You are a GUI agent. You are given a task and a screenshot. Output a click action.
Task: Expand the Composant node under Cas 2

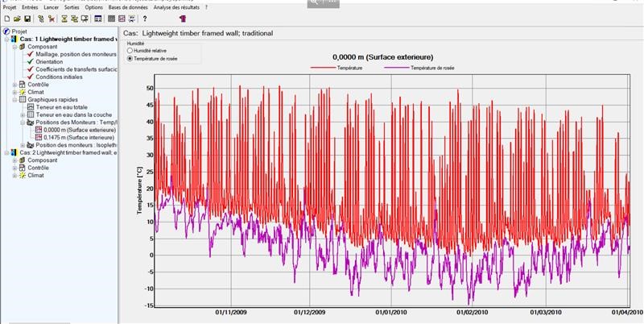(x=14, y=160)
